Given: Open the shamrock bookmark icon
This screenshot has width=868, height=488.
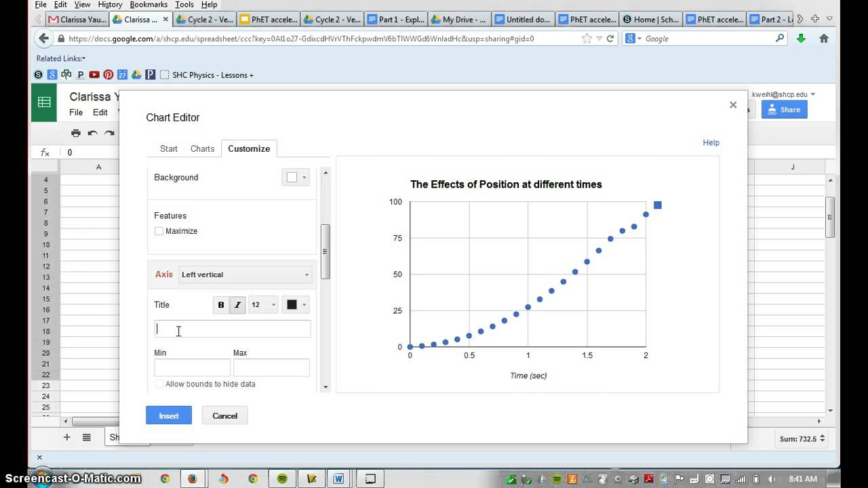Looking at the screenshot, I should 66,75.
